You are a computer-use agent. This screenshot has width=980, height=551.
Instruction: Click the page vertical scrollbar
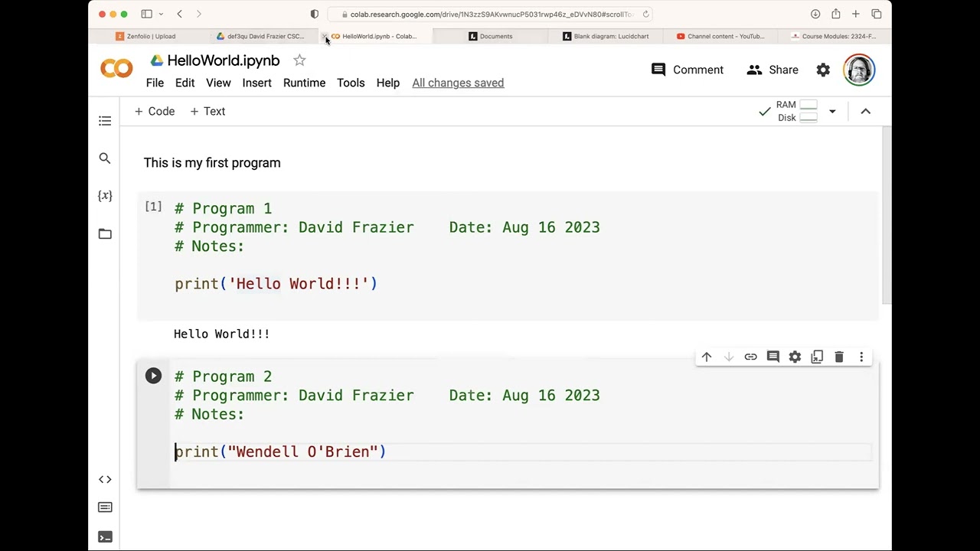887,214
